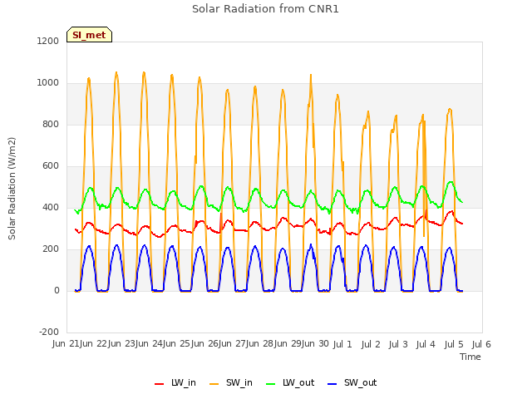Click the Jul 1 x-axis tick label

tap(342, 344)
